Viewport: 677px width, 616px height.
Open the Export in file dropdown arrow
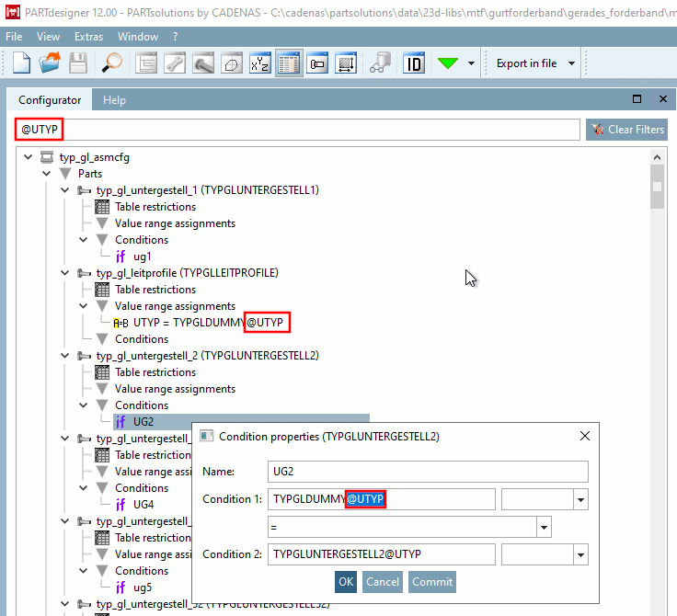[x=571, y=63]
